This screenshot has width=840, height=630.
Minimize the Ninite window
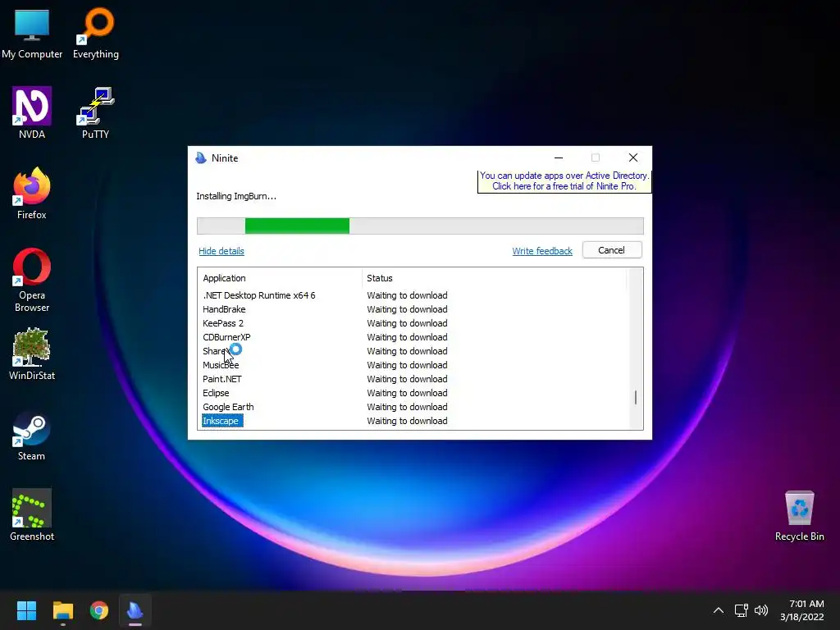(558, 158)
